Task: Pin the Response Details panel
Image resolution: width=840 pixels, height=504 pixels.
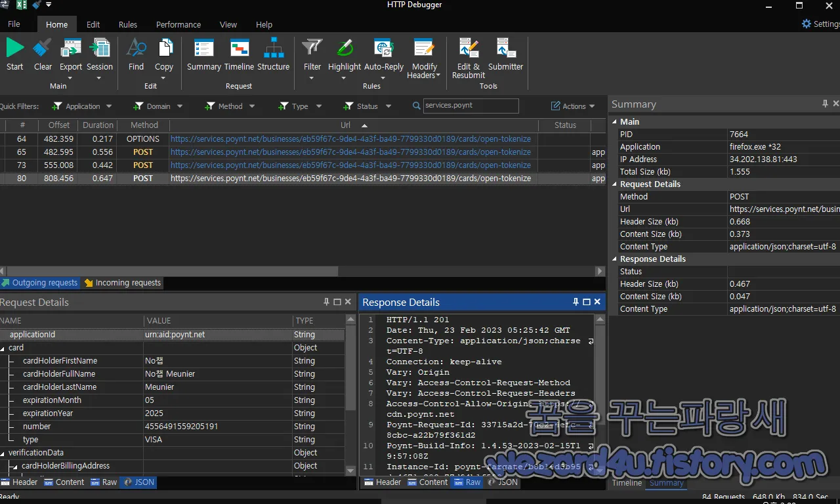Action: (x=576, y=302)
